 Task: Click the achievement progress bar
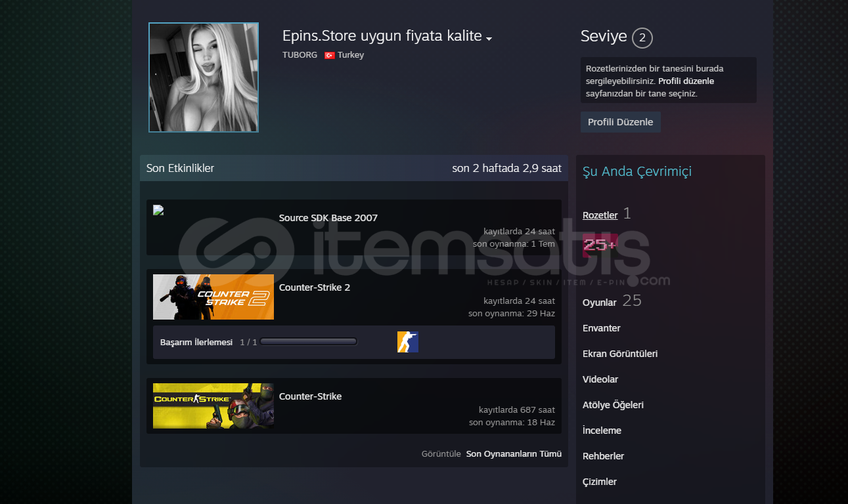click(x=309, y=342)
